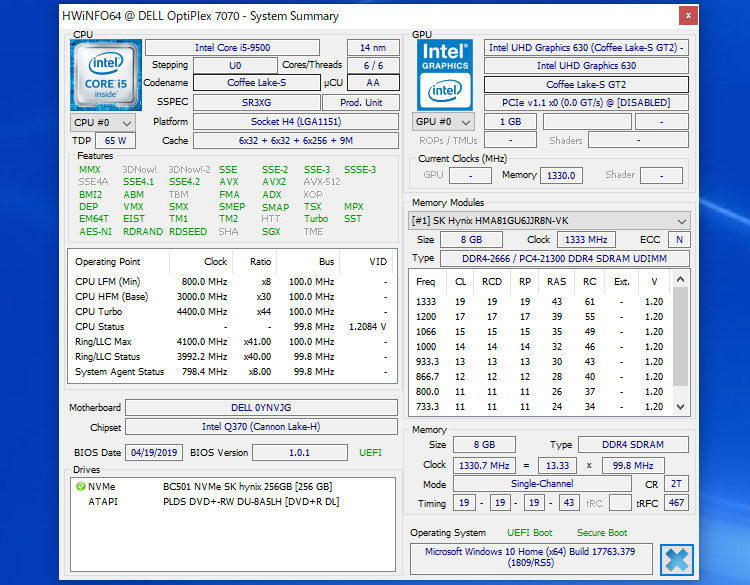Image resolution: width=750 pixels, height=585 pixels.
Task: Click the BIOS version 1.0.1 field
Action: [x=299, y=453]
